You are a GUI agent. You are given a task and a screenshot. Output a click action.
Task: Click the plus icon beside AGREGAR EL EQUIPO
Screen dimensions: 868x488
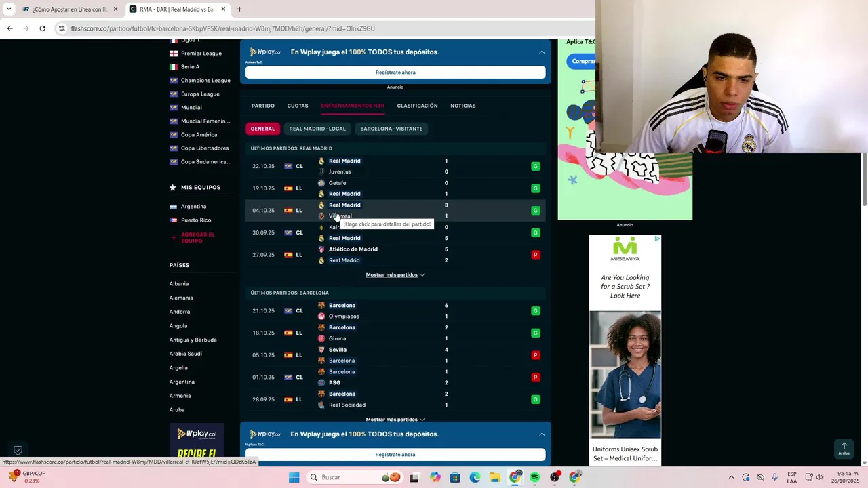pos(174,238)
